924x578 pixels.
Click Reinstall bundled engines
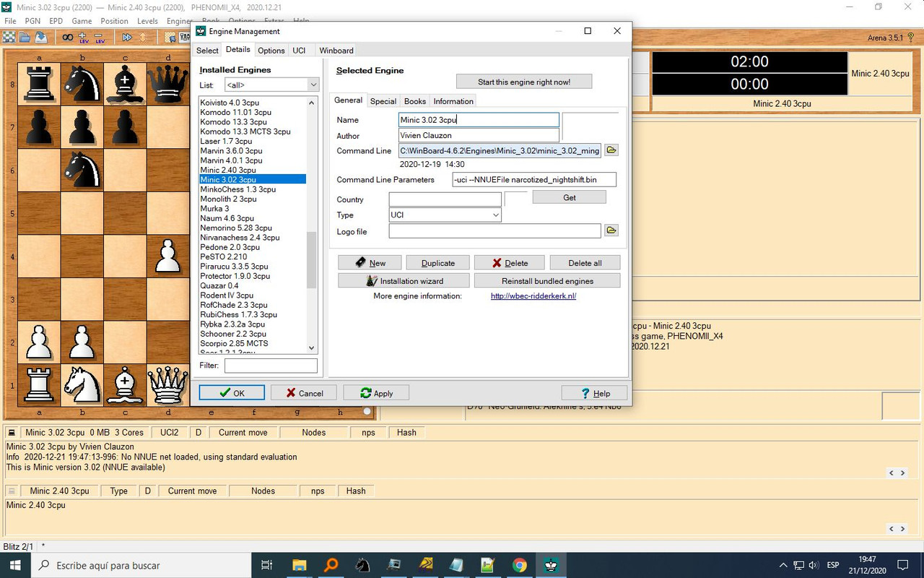(548, 281)
